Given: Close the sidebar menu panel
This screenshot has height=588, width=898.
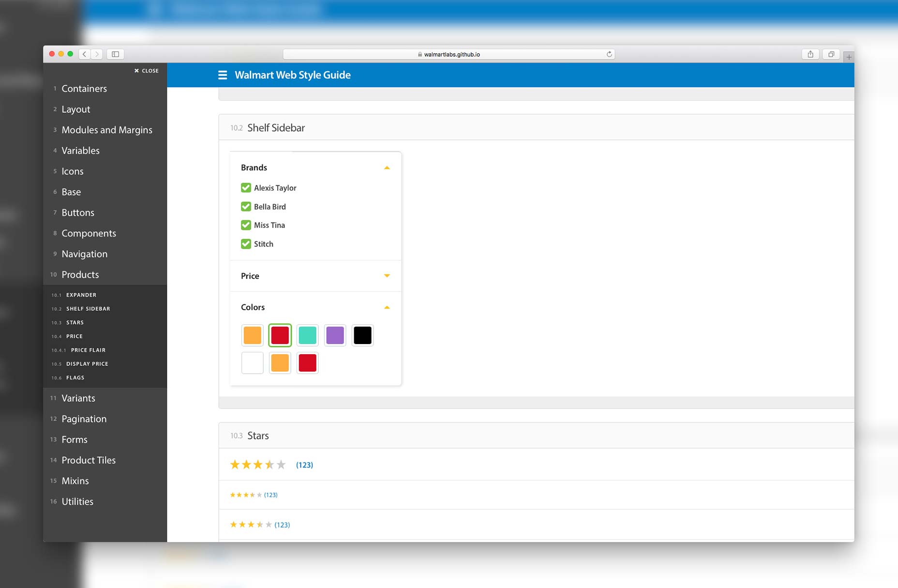Looking at the screenshot, I should (x=147, y=71).
